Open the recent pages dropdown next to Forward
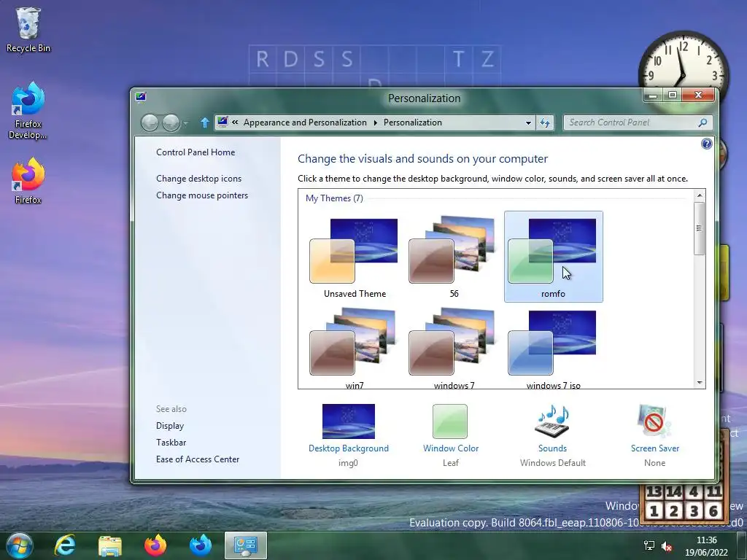The height and width of the screenshot is (560, 747). (185, 123)
